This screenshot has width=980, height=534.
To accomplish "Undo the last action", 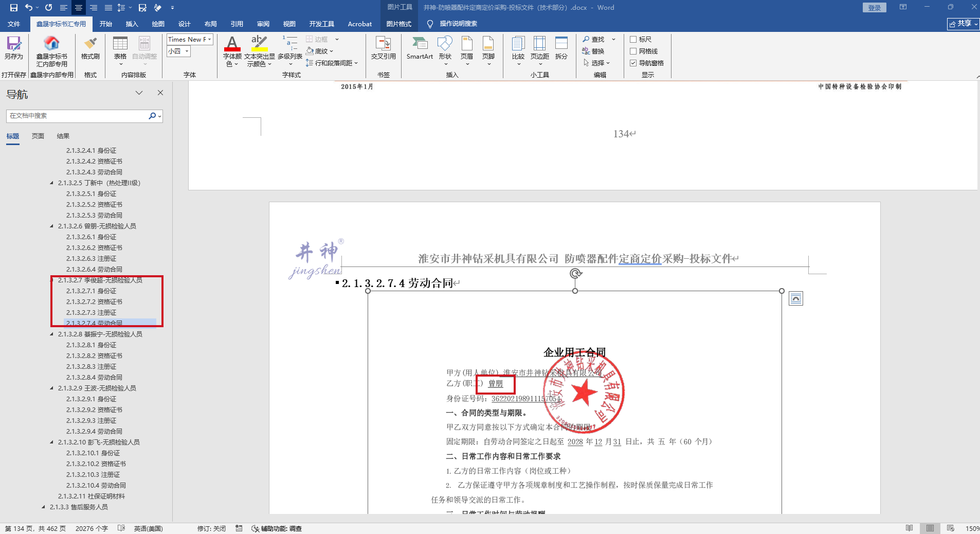I will pyautogui.click(x=29, y=8).
